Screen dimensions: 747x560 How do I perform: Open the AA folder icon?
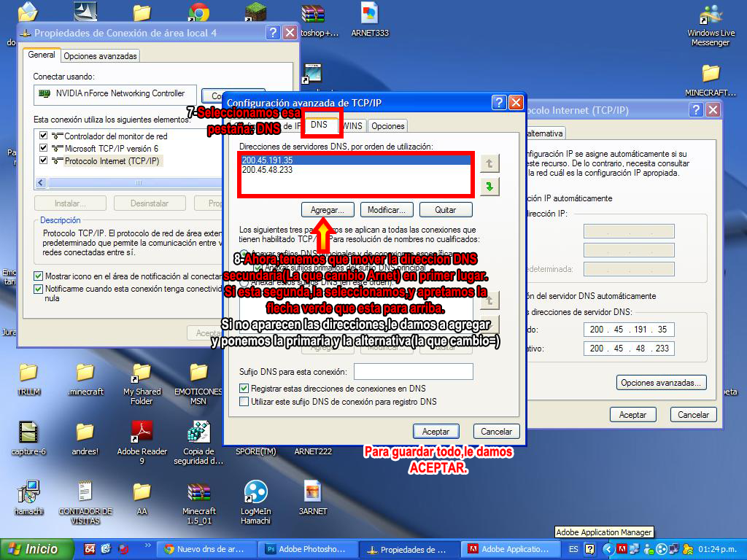click(x=142, y=498)
